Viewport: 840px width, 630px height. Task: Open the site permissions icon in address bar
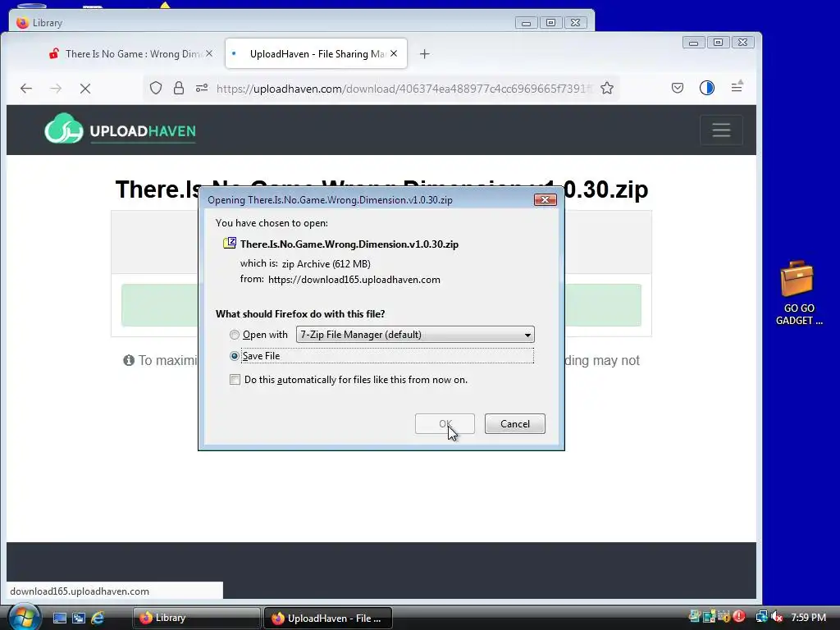tap(202, 88)
